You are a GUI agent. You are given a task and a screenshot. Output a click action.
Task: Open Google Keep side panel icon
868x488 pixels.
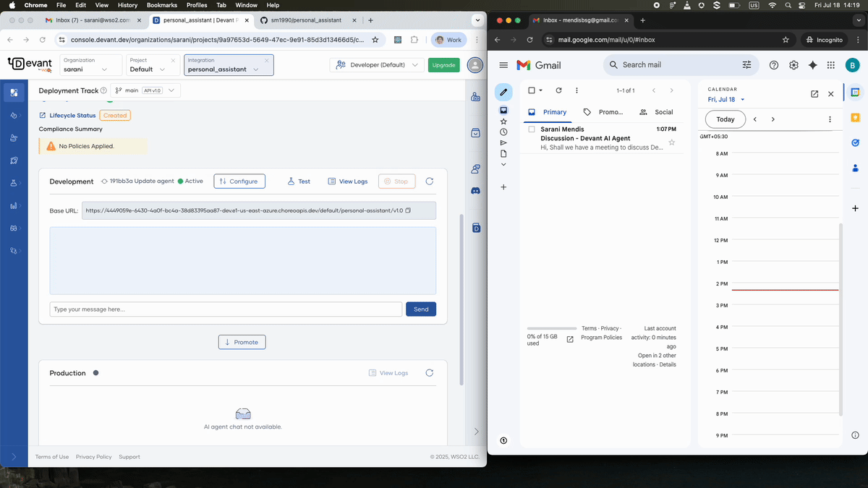[855, 118]
